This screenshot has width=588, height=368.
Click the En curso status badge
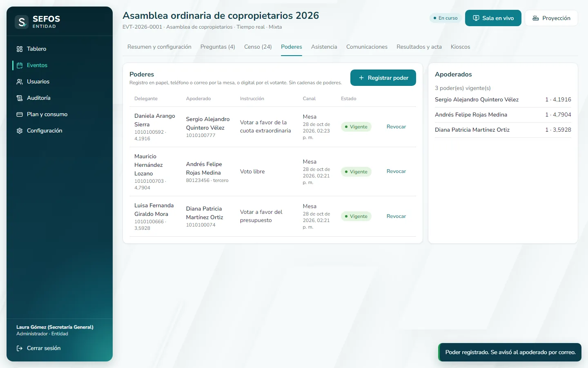pyautogui.click(x=445, y=18)
